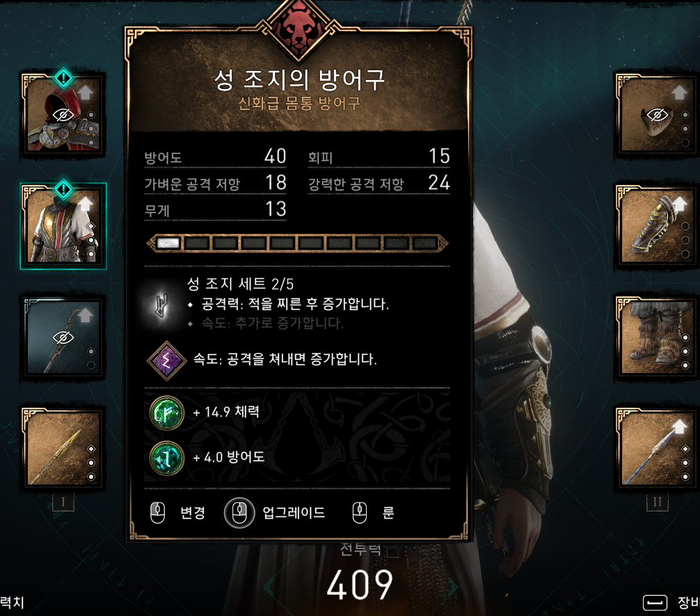This screenshot has width=700, height=616.
Task: Click the first filled upgrade bar segment
Action: [168, 244]
